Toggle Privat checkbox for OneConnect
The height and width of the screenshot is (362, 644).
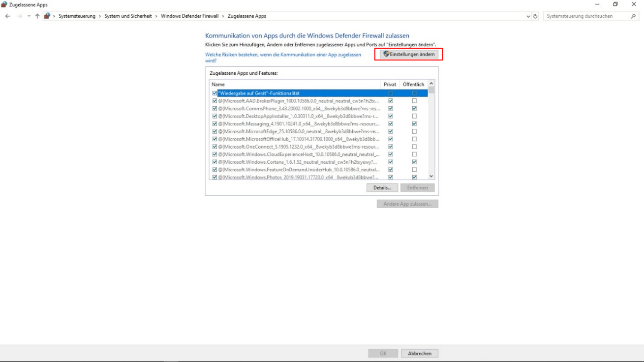click(x=391, y=147)
